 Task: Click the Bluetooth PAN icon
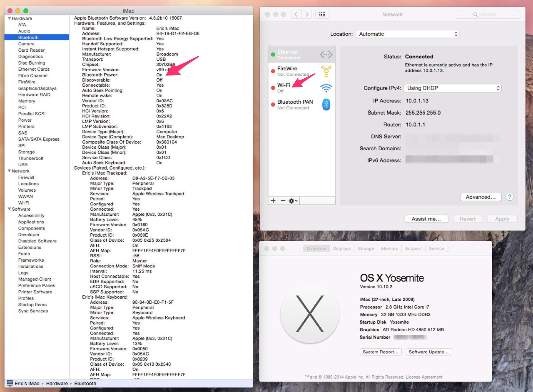pyautogui.click(x=326, y=104)
